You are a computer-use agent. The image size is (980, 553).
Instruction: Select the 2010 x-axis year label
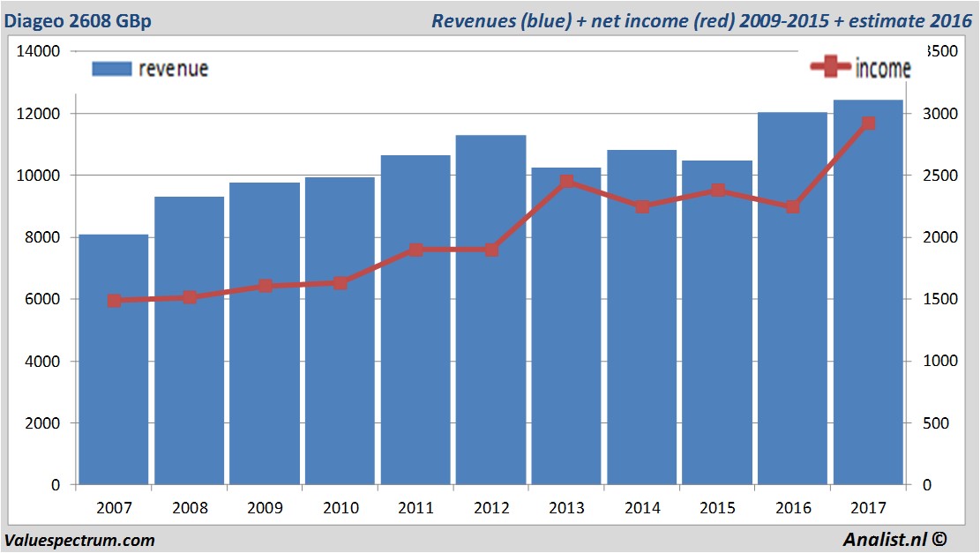[340, 508]
